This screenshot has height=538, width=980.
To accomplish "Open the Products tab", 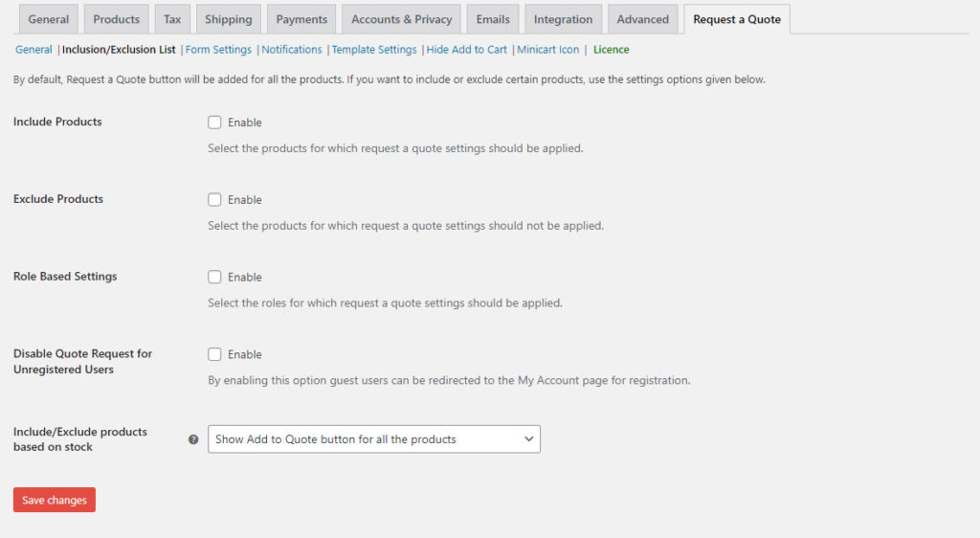I will click(116, 19).
